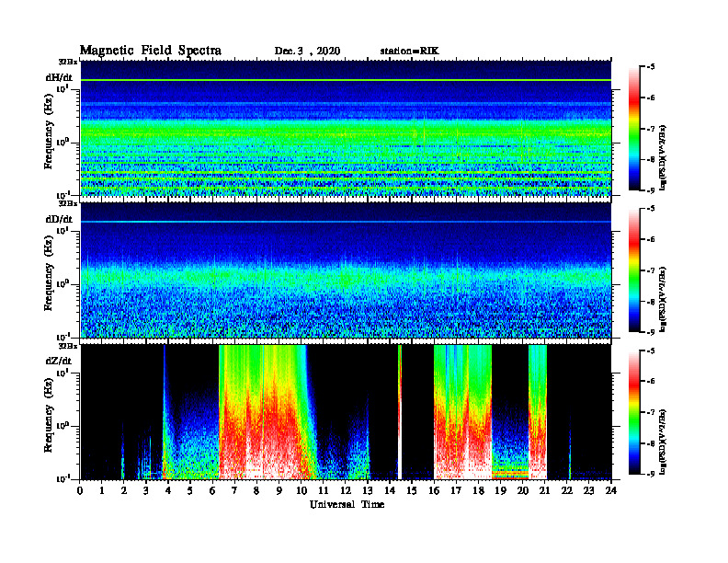The height and width of the screenshot is (563, 728).
Task: Click the "dZ/dt" panel label
Action: tap(59, 361)
